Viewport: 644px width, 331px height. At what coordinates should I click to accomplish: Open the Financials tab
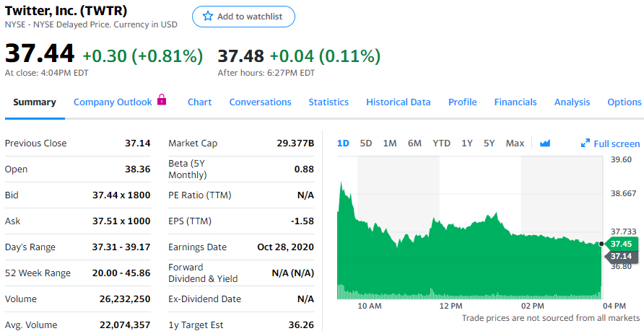(x=515, y=102)
